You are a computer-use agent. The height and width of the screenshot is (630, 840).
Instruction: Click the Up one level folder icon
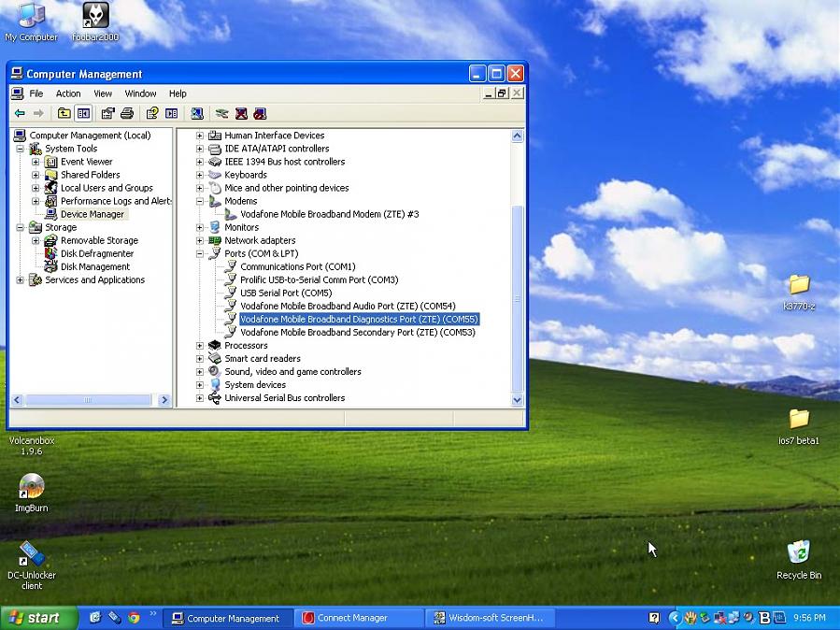pyautogui.click(x=64, y=113)
